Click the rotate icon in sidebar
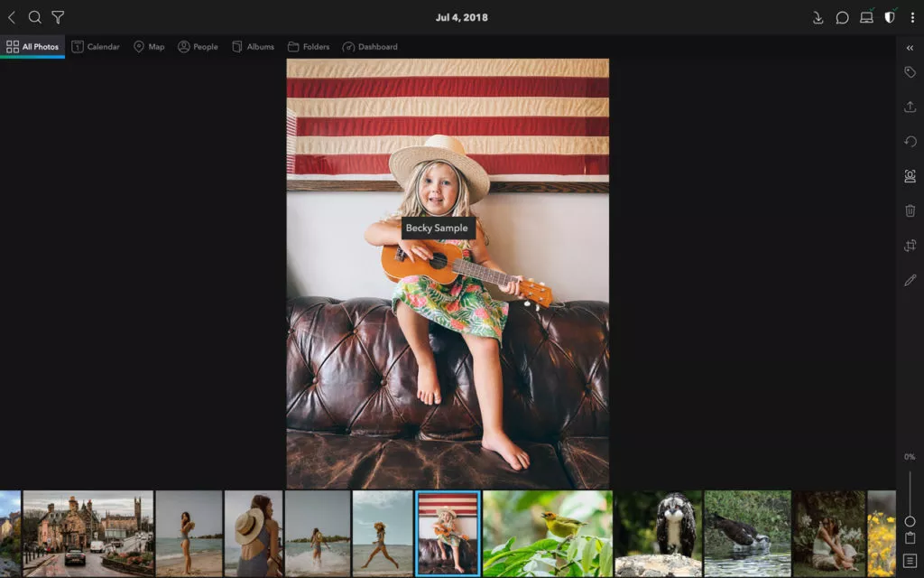924x578 pixels. point(910,142)
